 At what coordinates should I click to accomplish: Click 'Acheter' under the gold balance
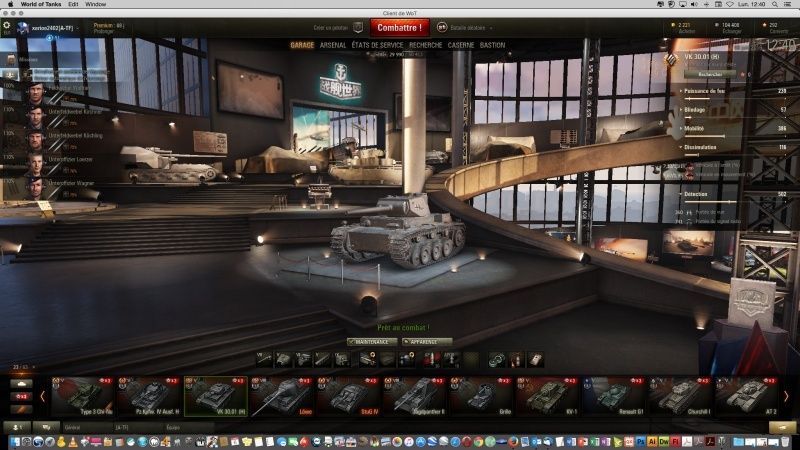coord(687,32)
